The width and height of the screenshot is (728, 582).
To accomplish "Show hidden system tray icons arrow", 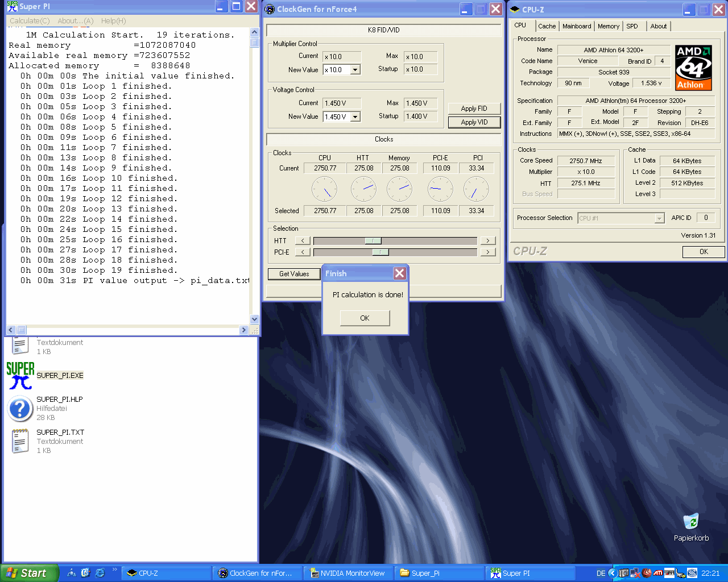I will click(613, 573).
